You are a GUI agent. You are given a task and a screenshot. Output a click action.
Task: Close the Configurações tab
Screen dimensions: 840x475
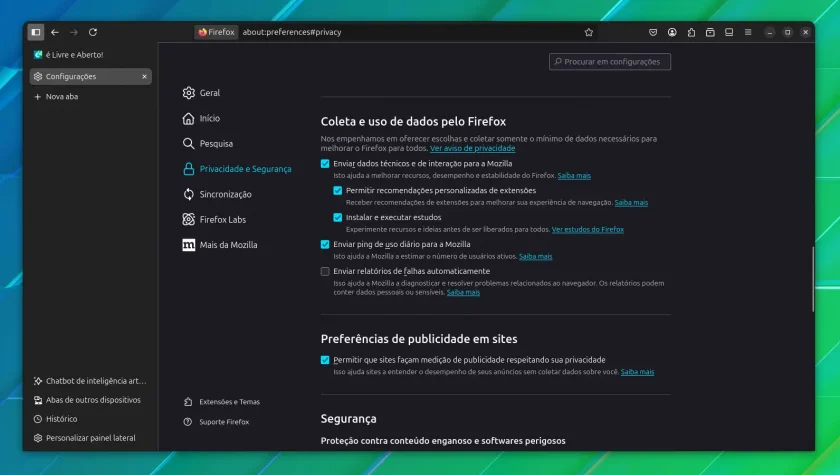point(144,77)
